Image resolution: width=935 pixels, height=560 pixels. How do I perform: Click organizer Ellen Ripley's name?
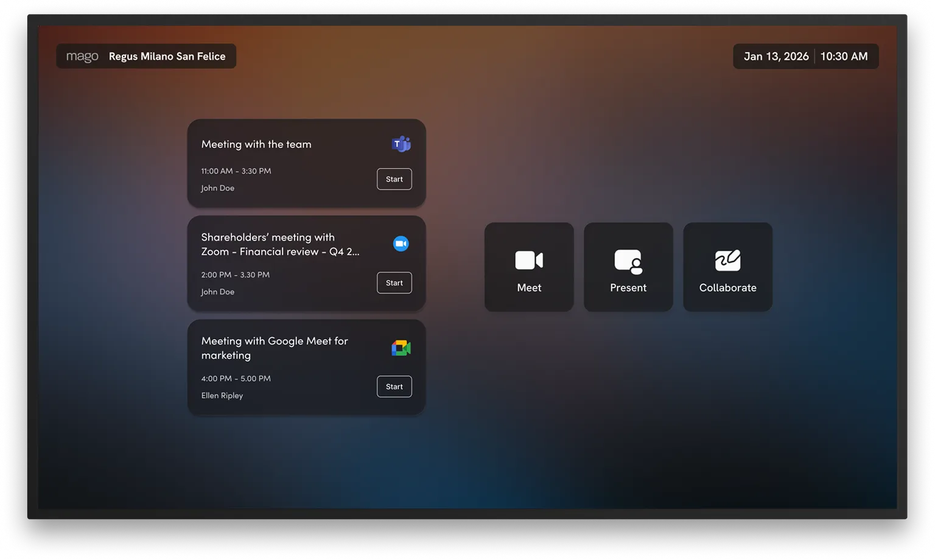(x=222, y=396)
